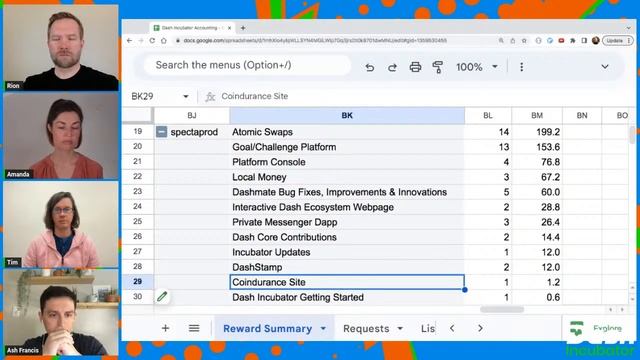This screenshot has height=360, width=640.
Task: Open the all sheets list
Action: pos(194,328)
